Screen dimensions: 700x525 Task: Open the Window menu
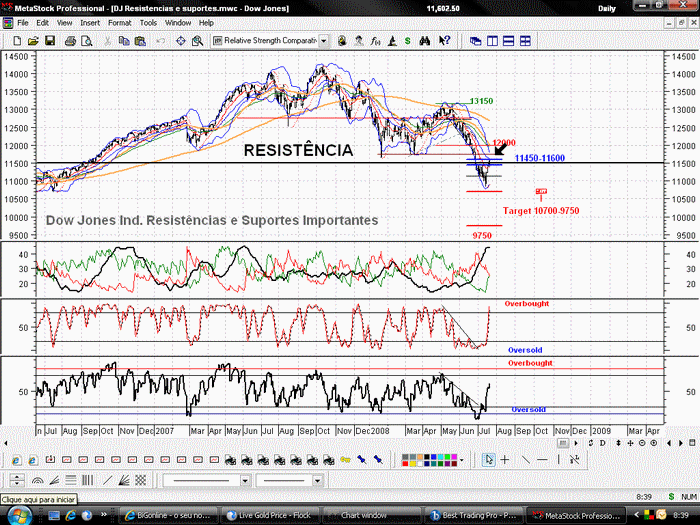tap(178, 23)
